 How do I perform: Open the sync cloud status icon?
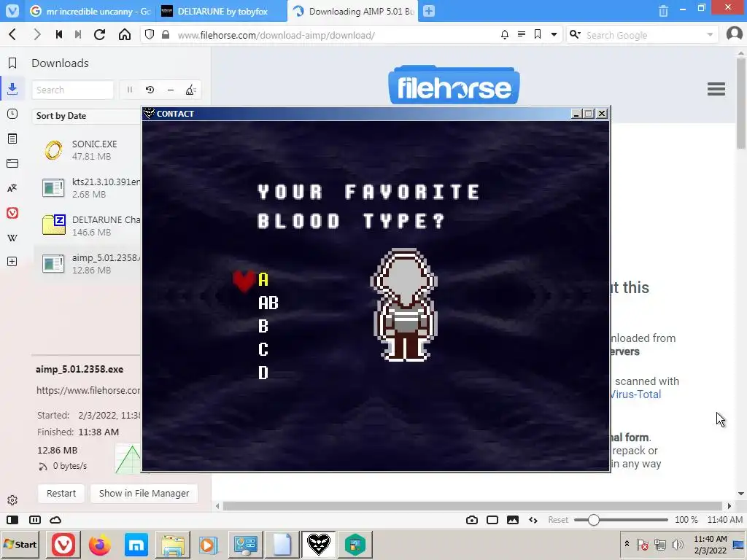tap(55, 519)
